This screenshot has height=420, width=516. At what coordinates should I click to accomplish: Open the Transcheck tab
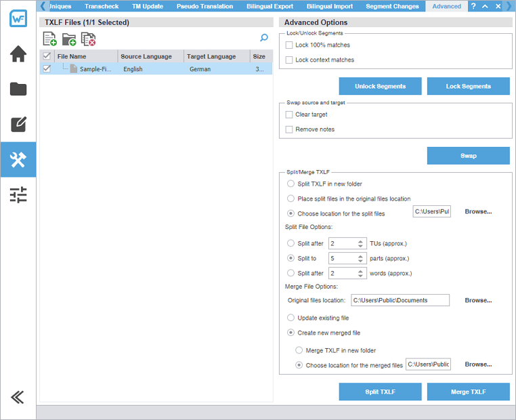point(100,6)
